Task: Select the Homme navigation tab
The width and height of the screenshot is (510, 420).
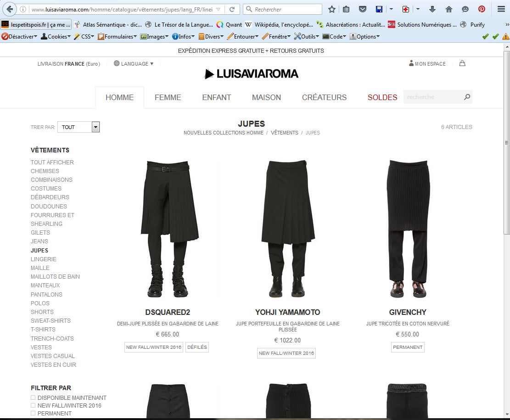Action: point(120,97)
